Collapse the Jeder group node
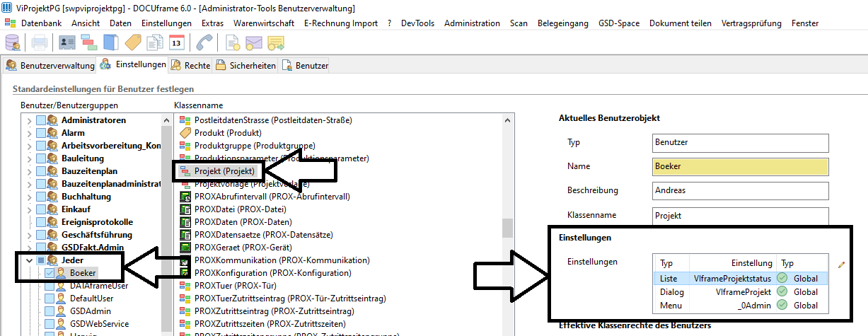Image resolution: width=868 pixels, height=336 pixels. [29, 260]
